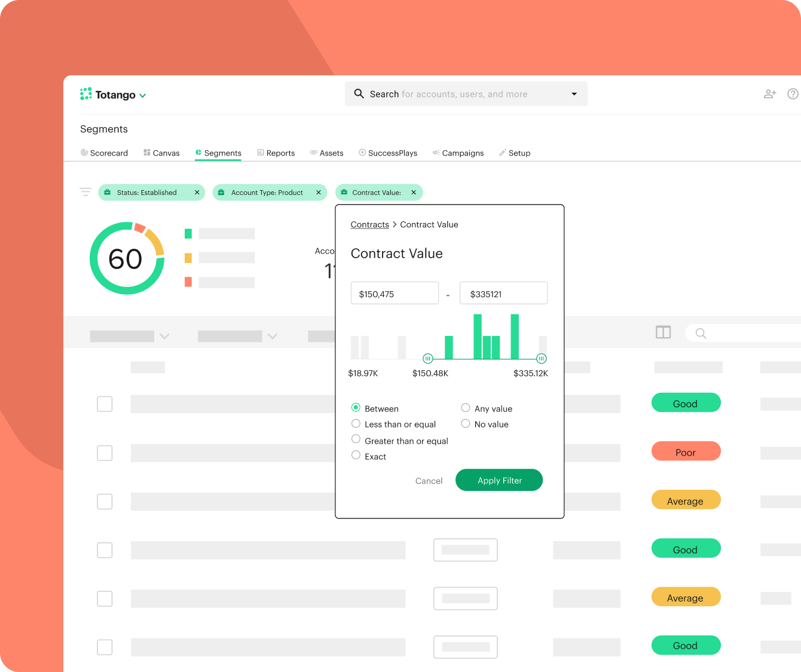The width and height of the screenshot is (801, 672).
Task: Click Cancel in Contract Value dialog
Action: point(429,481)
